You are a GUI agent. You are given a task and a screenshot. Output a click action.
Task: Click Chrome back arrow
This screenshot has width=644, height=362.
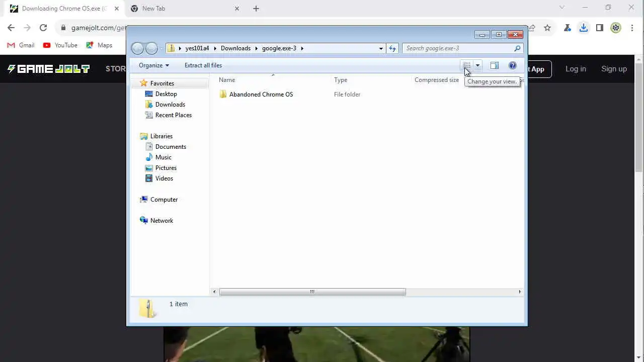11,28
